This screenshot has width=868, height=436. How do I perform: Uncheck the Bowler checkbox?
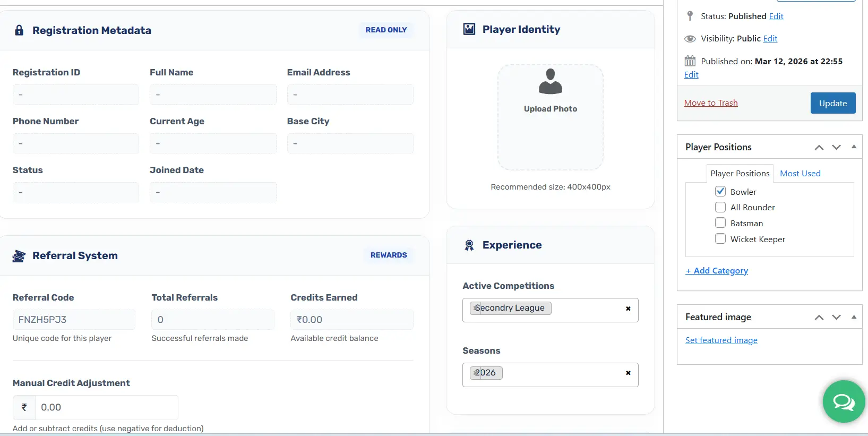720,192
